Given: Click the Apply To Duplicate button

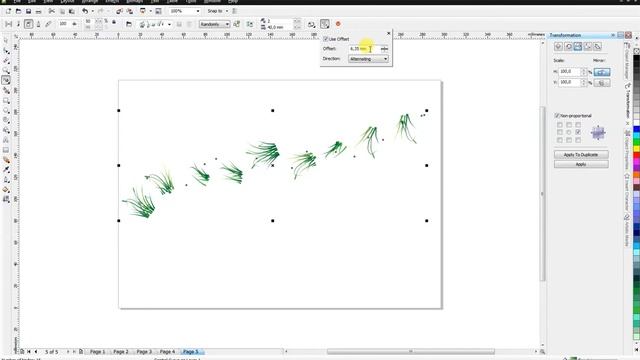Looking at the screenshot, I should 581,155.
